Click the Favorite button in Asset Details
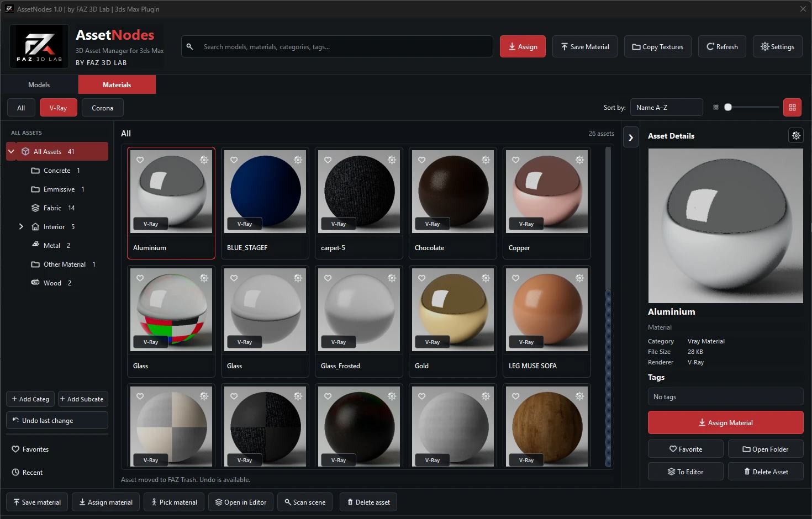This screenshot has height=519, width=812. click(x=686, y=449)
